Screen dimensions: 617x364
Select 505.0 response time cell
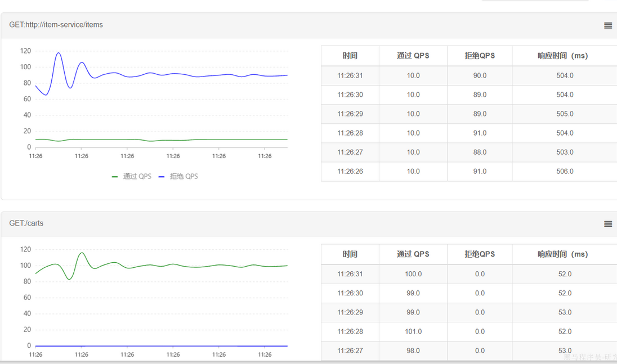[x=565, y=114]
